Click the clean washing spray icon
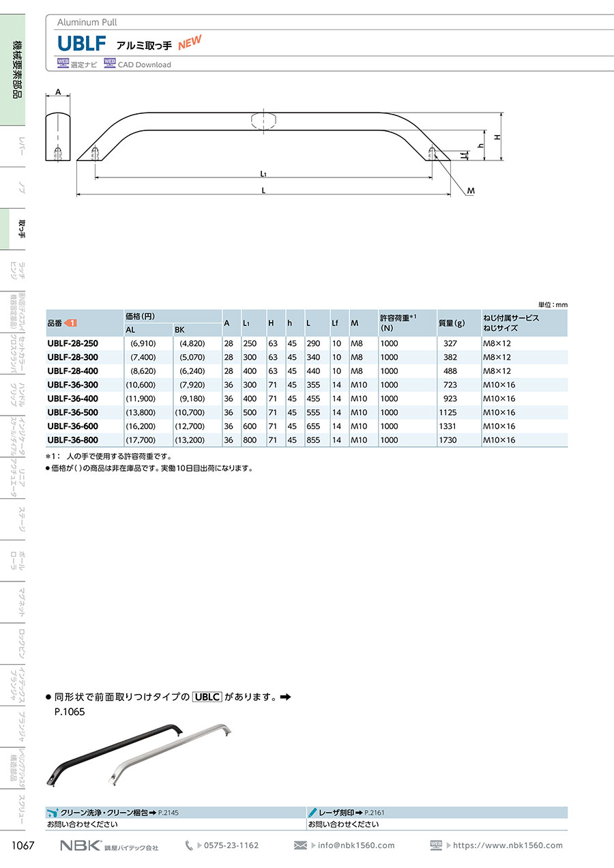Screen dimensions: 614x868 (x=53, y=813)
